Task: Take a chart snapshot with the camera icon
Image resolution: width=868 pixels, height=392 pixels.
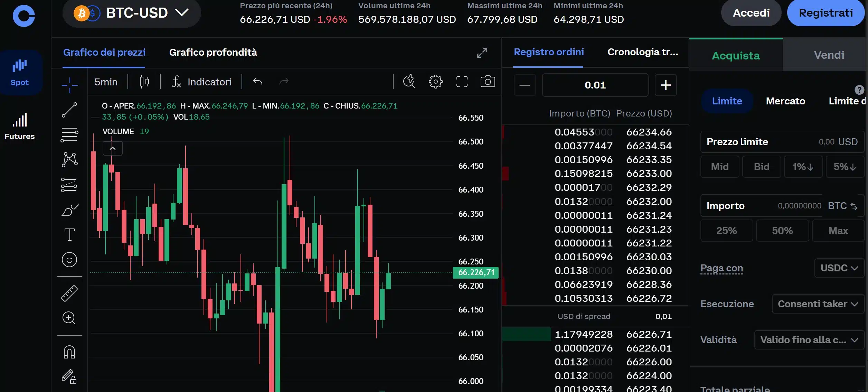Action: (488, 82)
